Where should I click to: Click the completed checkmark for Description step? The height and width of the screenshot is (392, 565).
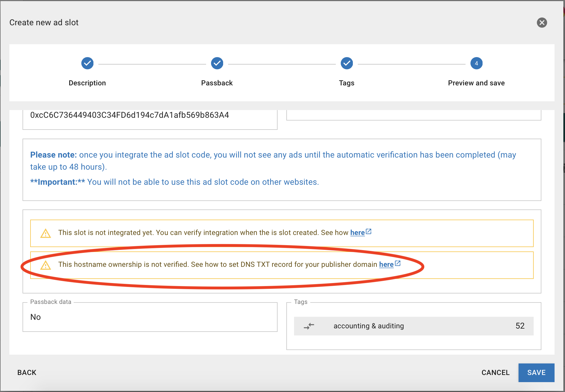[x=87, y=63]
